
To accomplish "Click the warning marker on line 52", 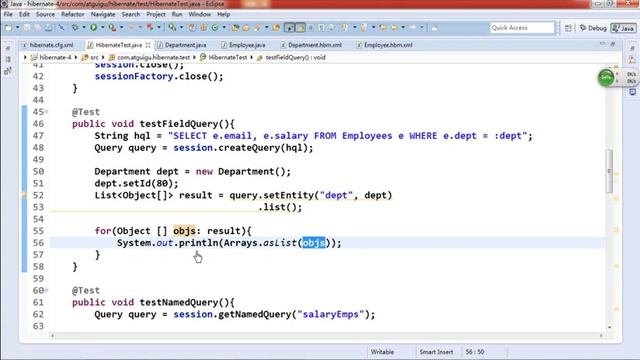I will (x=24, y=196).
